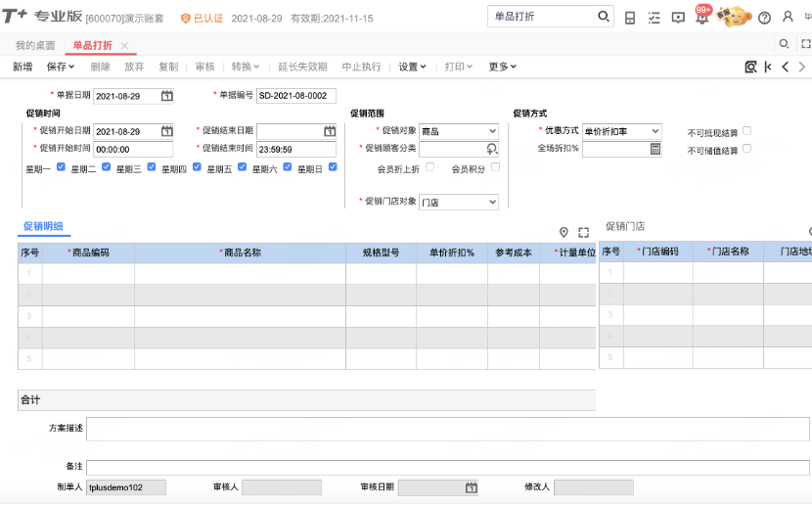Click the 备注 input field
This screenshot has width=812, height=505.
[447, 467]
